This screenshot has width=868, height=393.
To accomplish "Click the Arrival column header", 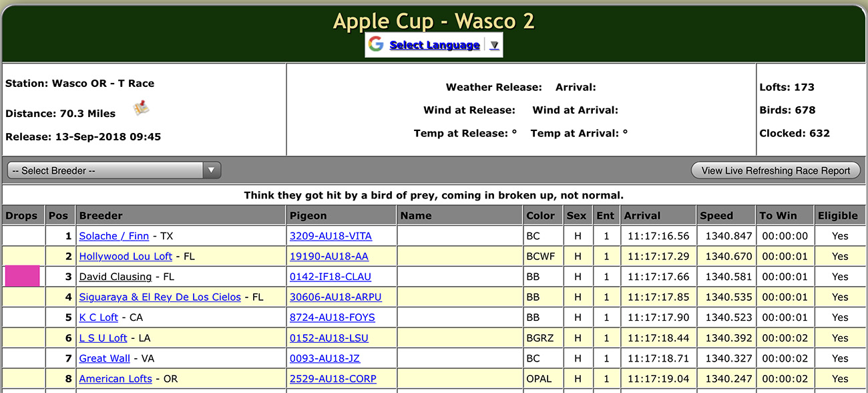I will [x=642, y=216].
